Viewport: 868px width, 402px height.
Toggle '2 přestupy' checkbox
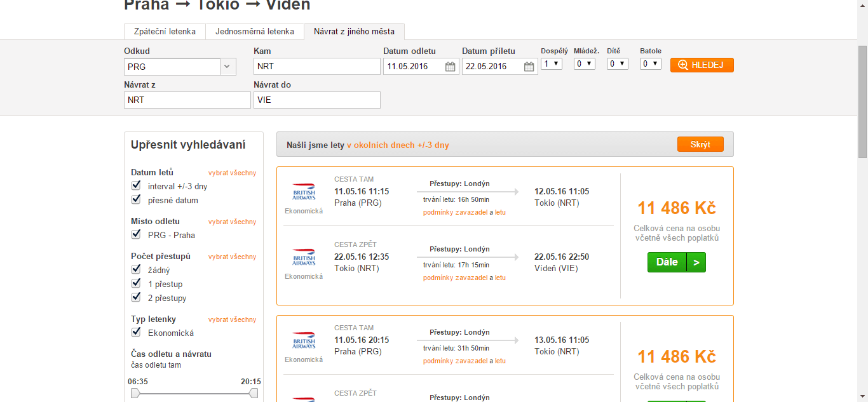click(136, 297)
